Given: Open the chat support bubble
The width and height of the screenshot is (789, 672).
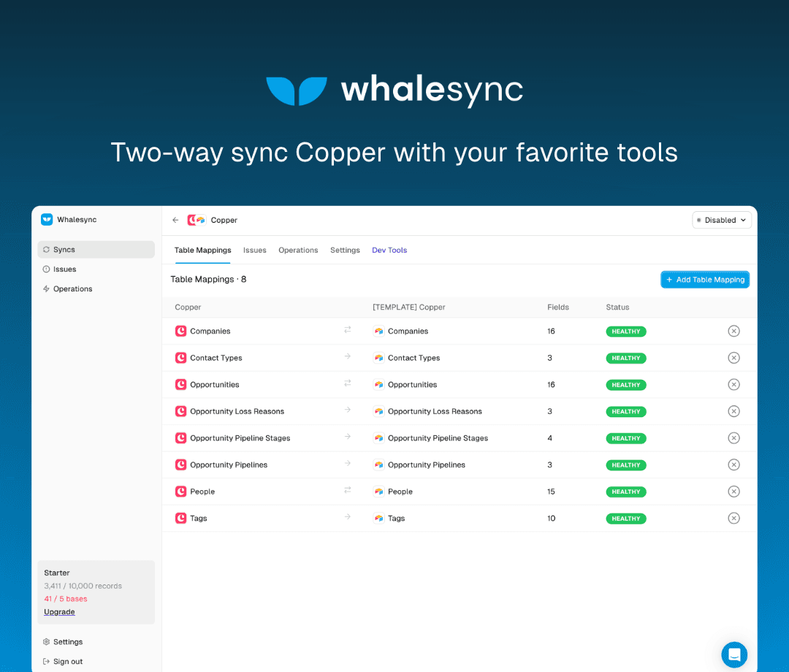Looking at the screenshot, I should tap(734, 654).
